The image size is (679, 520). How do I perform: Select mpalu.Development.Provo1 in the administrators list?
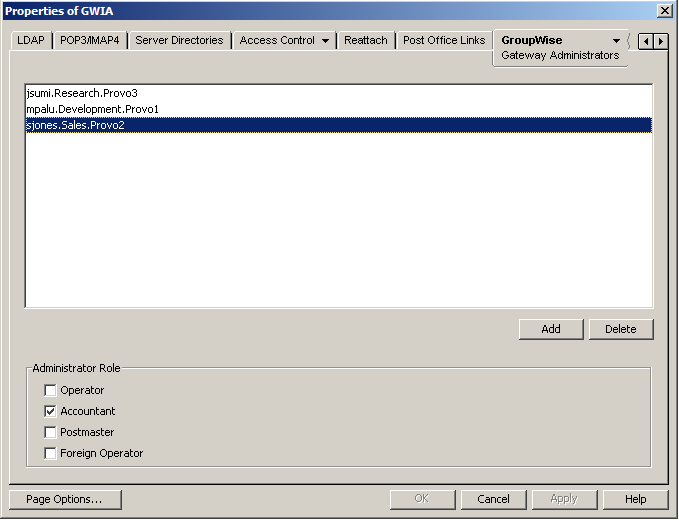339,109
